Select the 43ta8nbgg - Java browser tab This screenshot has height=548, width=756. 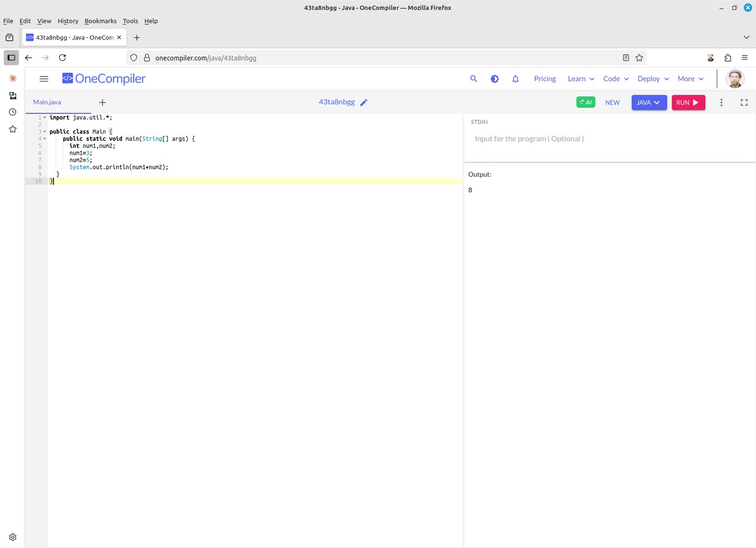(74, 37)
